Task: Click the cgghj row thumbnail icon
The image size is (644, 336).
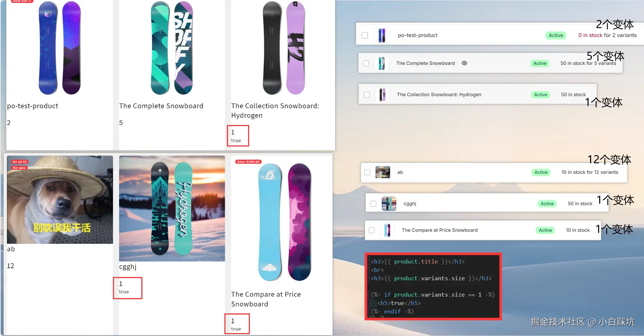Action: [389, 204]
